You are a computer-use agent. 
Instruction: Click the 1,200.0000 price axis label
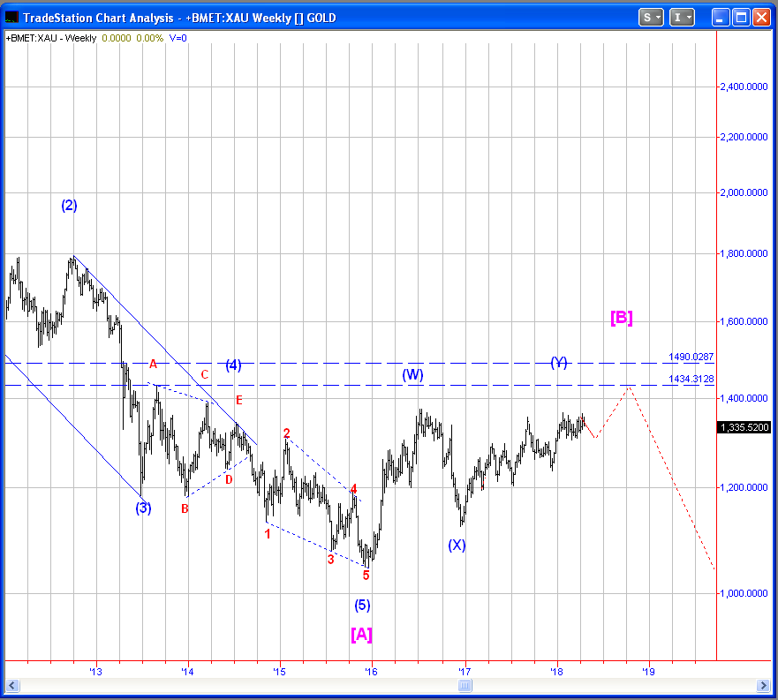pos(744,487)
